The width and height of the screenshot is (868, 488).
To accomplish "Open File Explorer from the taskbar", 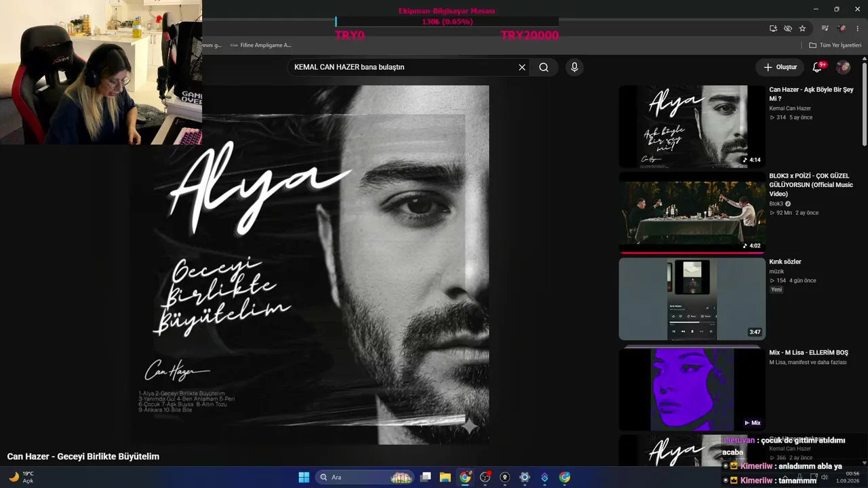I will pyautogui.click(x=446, y=477).
